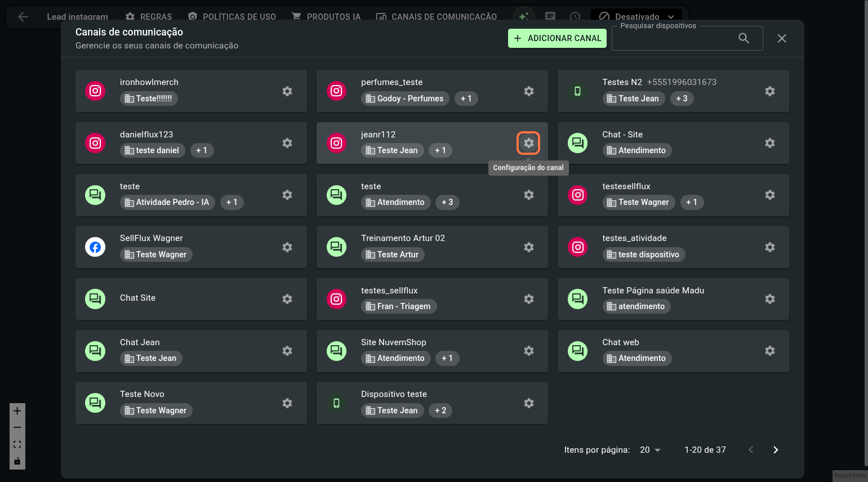The height and width of the screenshot is (482, 868).
Task: Open items per page dropdown
Action: coord(650,450)
